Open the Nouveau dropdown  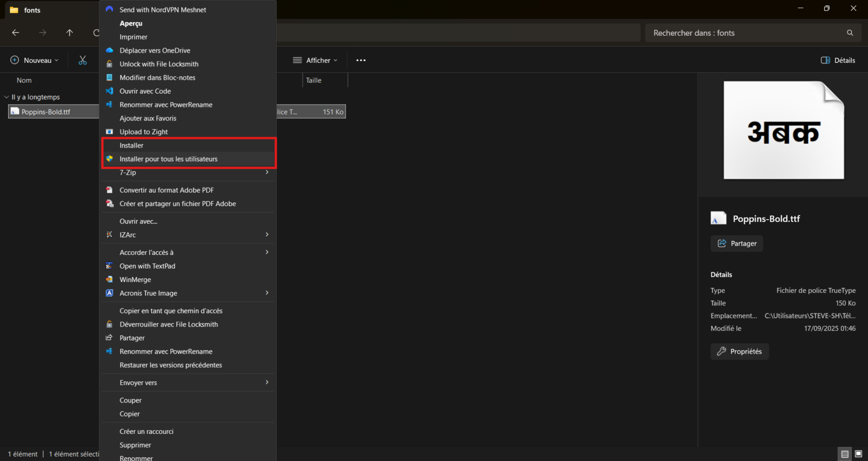[34, 60]
